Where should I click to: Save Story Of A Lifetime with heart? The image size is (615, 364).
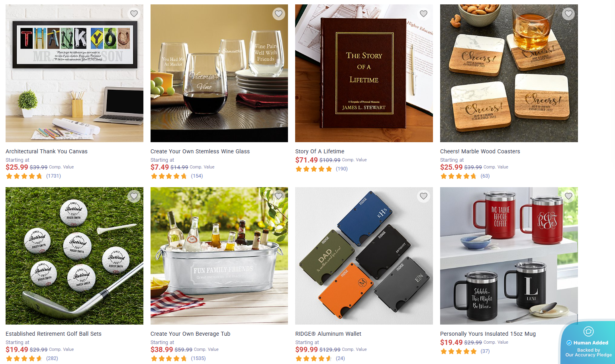(423, 14)
